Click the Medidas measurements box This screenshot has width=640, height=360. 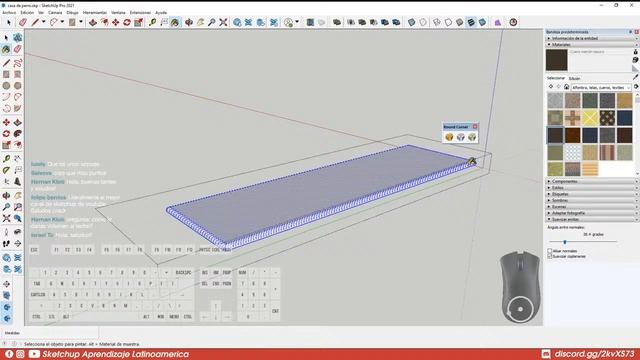click(49, 333)
